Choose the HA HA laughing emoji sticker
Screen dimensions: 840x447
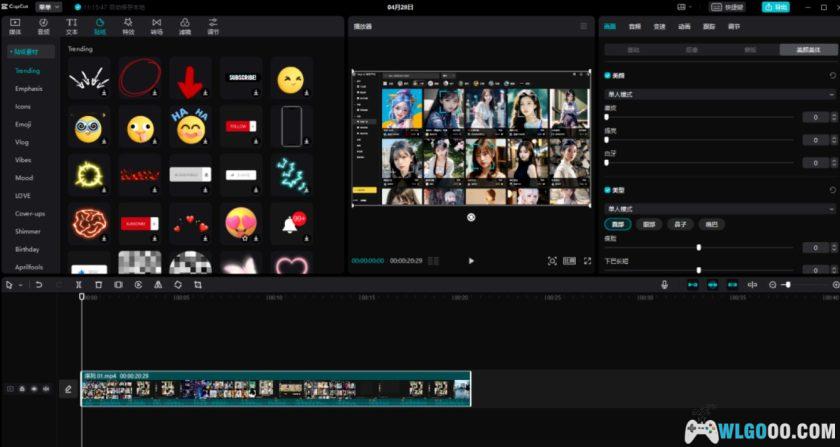pos(190,126)
